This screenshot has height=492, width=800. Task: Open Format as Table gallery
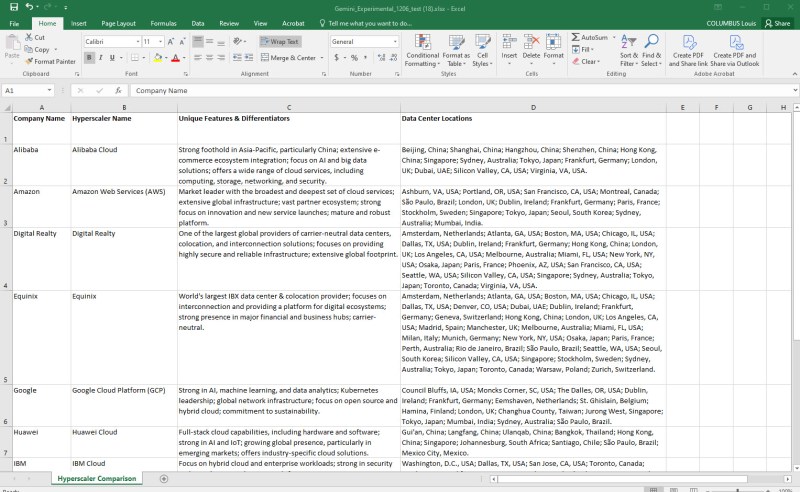point(456,51)
